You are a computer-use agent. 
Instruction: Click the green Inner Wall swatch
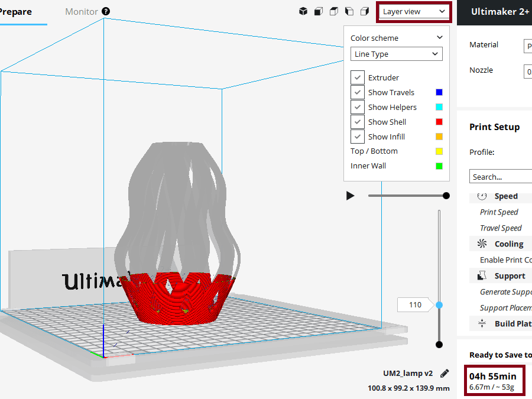point(439,166)
